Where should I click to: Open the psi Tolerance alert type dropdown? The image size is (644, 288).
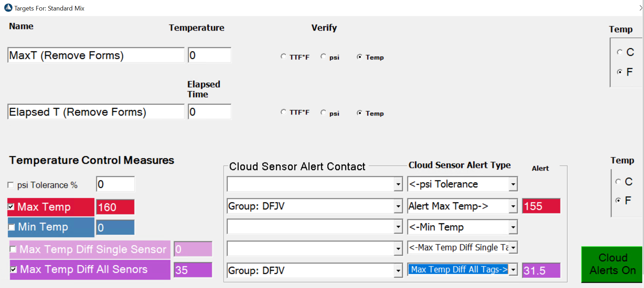(513, 184)
